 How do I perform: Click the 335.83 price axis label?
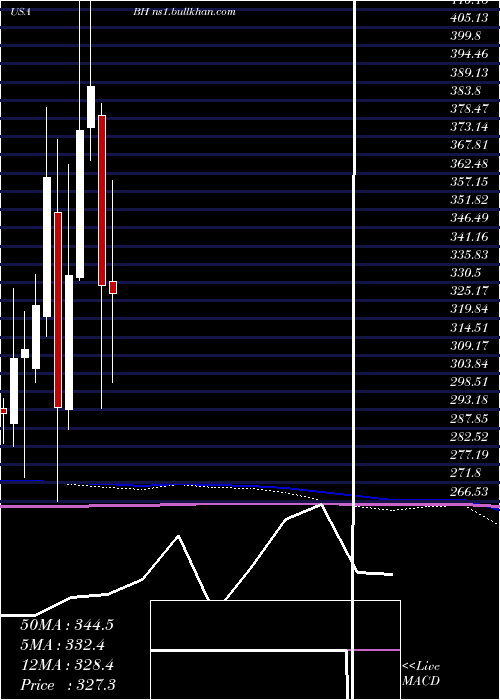point(469,254)
